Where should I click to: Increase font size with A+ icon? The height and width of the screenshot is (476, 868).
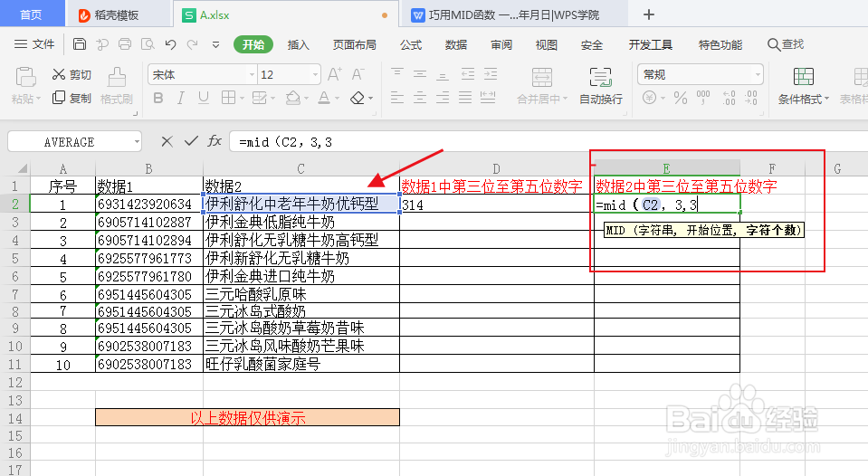(335, 74)
